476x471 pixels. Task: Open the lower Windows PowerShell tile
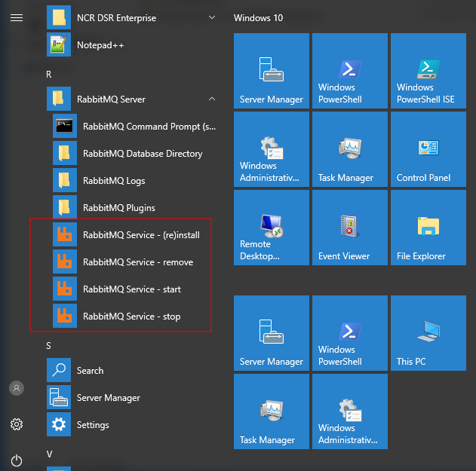(x=350, y=333)
